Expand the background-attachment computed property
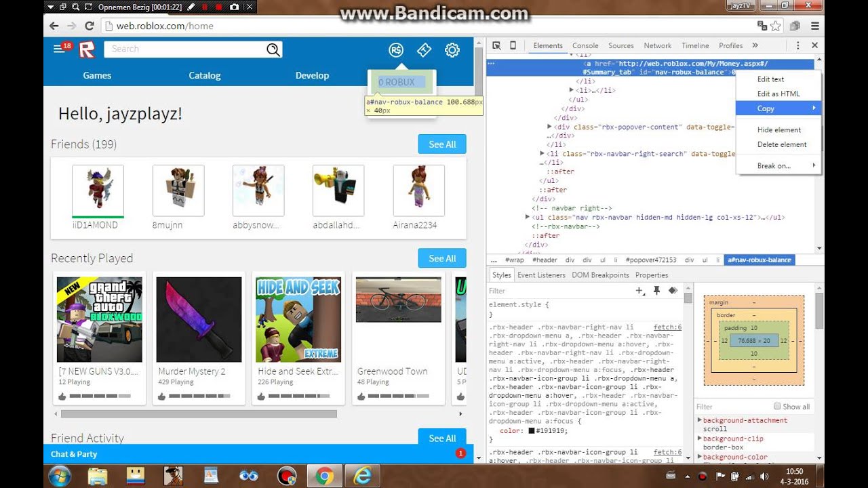The width and height of the screenshot is (868, 488). click(700, 420)
